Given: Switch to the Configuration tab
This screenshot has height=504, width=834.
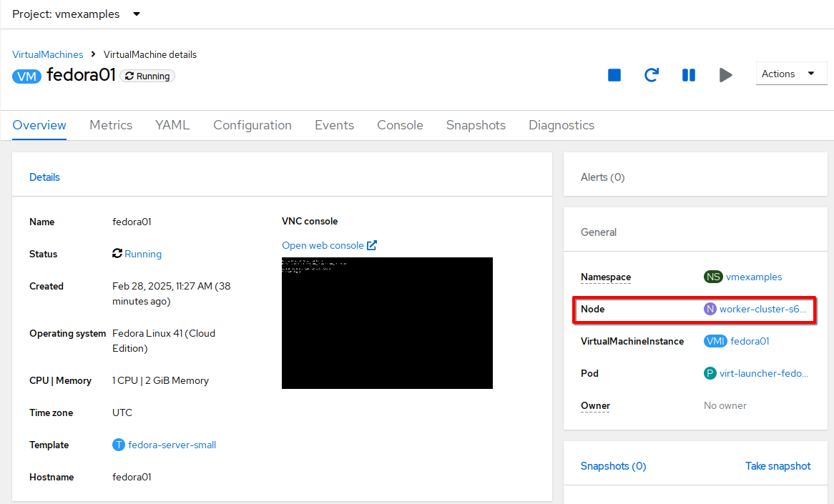Looking at the screenshot, I should [252, 125].
